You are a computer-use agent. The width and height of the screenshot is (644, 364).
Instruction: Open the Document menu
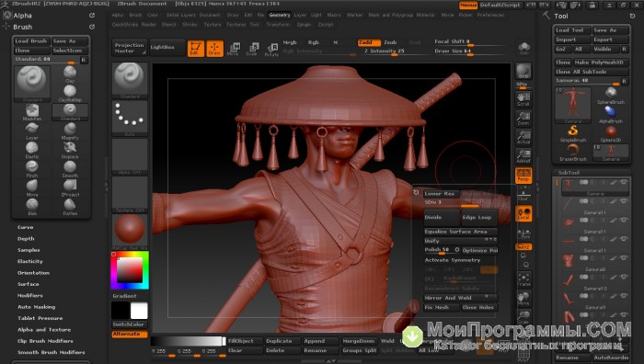pyautogui.click(x=210, y=15)
